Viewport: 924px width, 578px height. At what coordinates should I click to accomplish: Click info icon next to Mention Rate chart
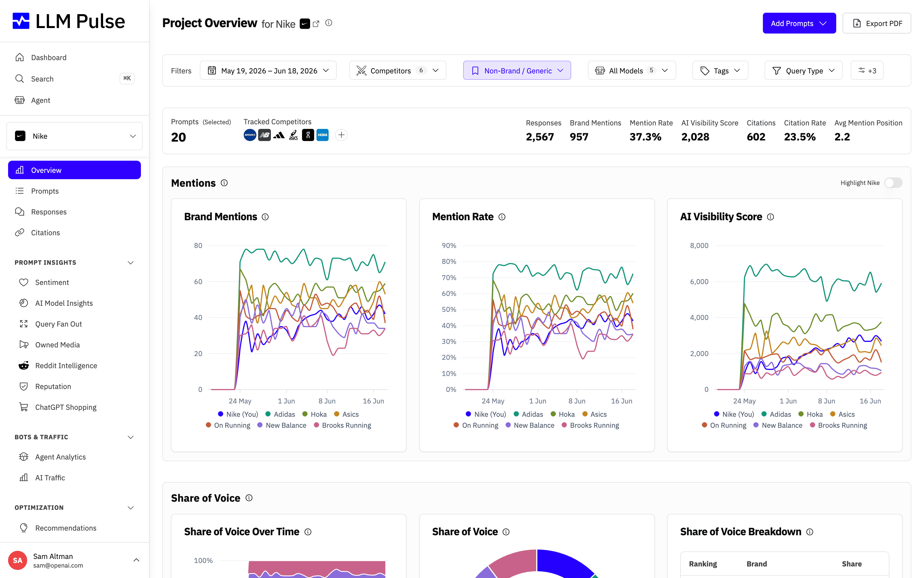pyautogui.click(x=502, y=217)
